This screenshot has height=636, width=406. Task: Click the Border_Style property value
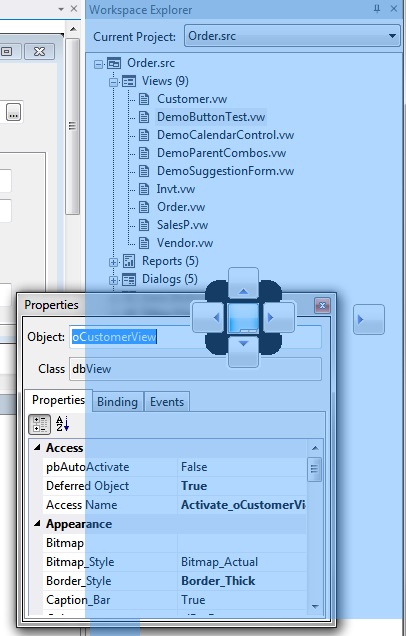tap(242, 581)
